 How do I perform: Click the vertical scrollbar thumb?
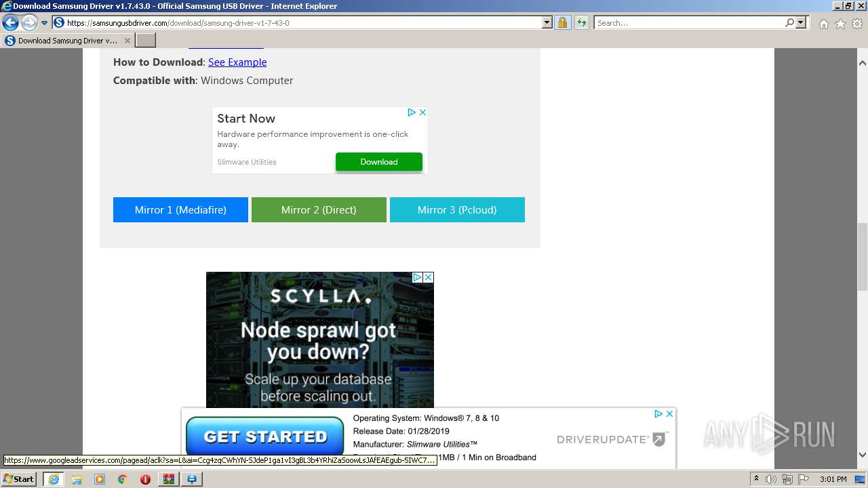click(x=863, y=257)
